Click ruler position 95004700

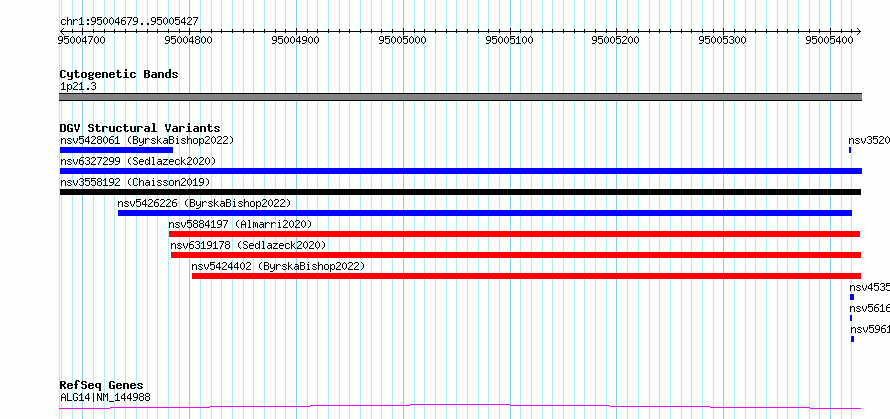pyautogui.click(x=82, y=40)
